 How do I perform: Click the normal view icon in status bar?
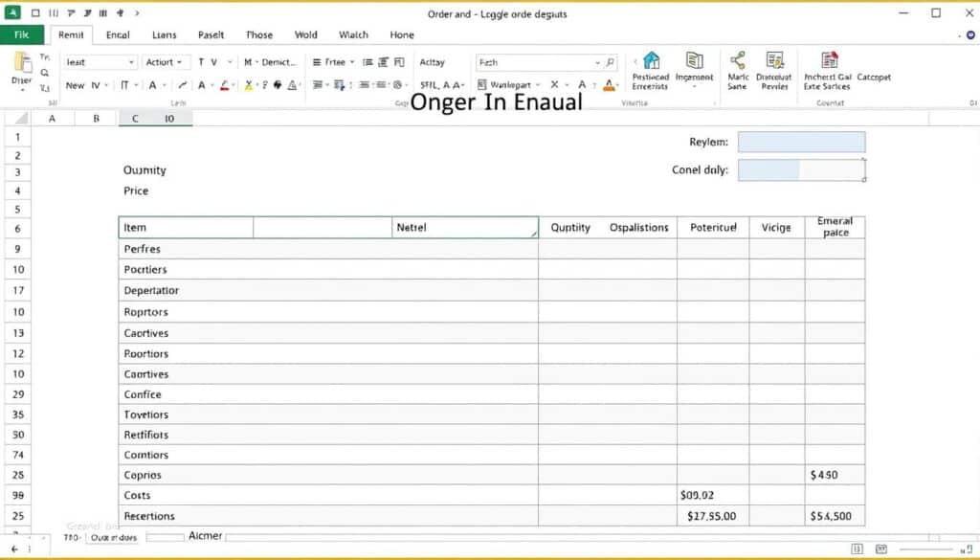pyautogui.click(x=857, y=549)
